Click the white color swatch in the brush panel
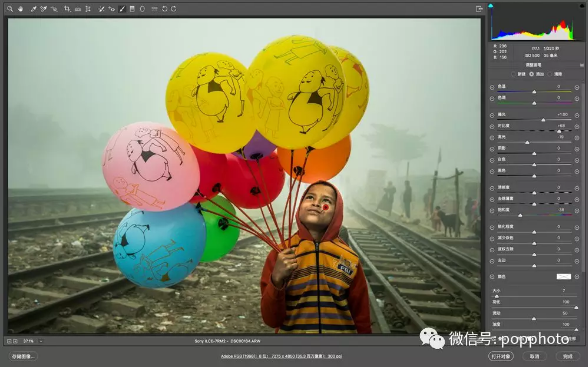 click(564, 277)
